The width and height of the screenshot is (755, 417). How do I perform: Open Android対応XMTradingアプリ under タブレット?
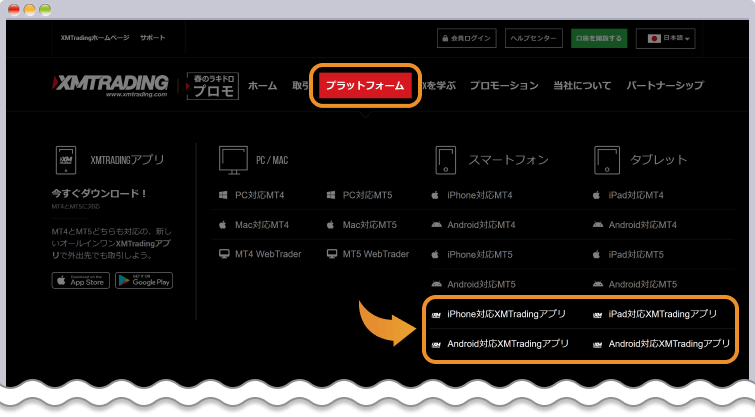point(669,344)
